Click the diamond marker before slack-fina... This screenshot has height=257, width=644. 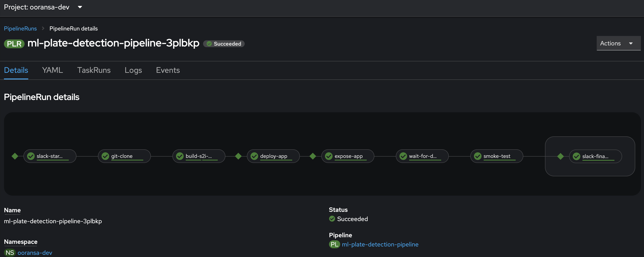click(x=561, y=156)
